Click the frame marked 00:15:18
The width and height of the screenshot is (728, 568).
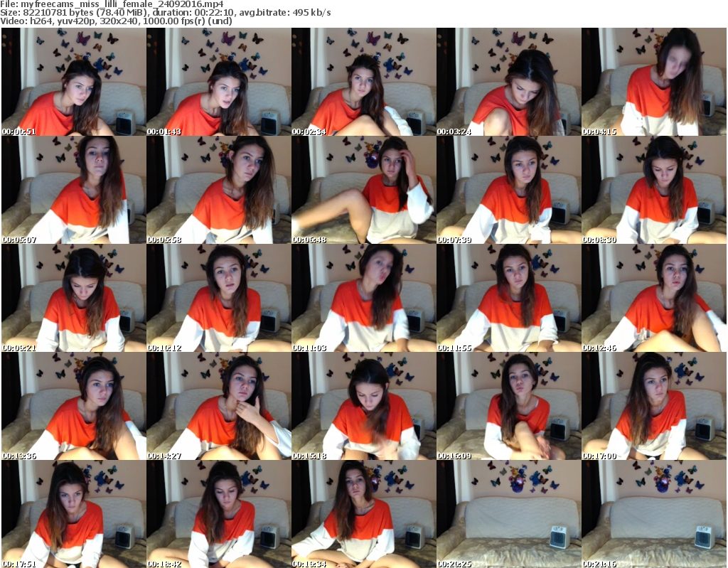coord(363,407)
